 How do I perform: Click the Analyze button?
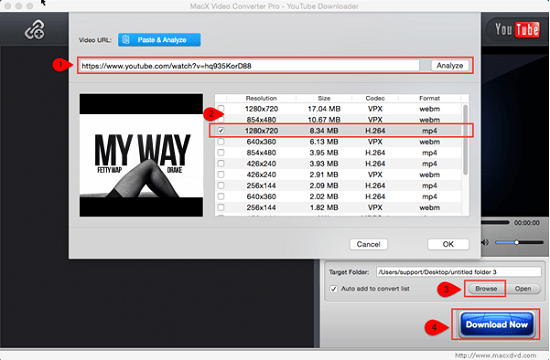pos(450,66)
